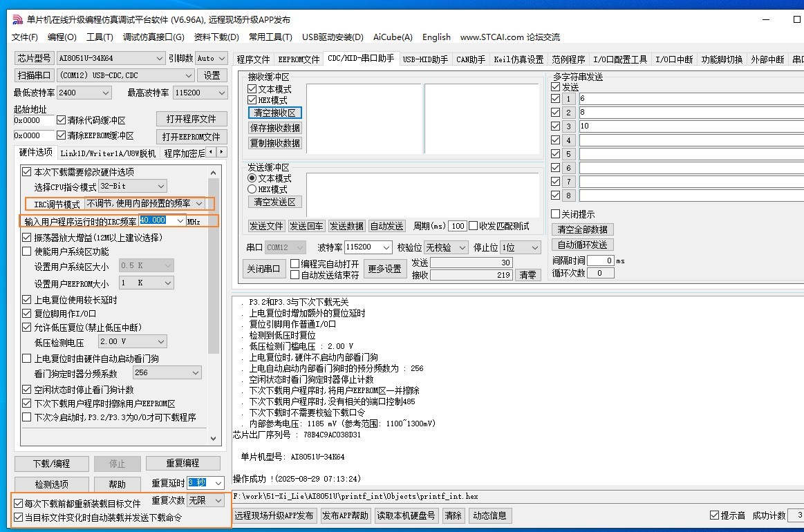Enable the 关闭提示 checkbox
804x532 pixels.
[x=555, y=214]
